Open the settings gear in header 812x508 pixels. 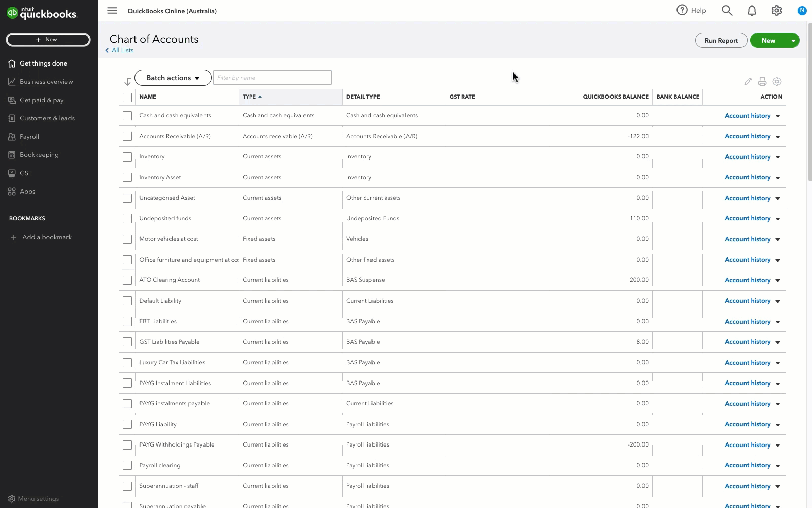click(776, 11)
